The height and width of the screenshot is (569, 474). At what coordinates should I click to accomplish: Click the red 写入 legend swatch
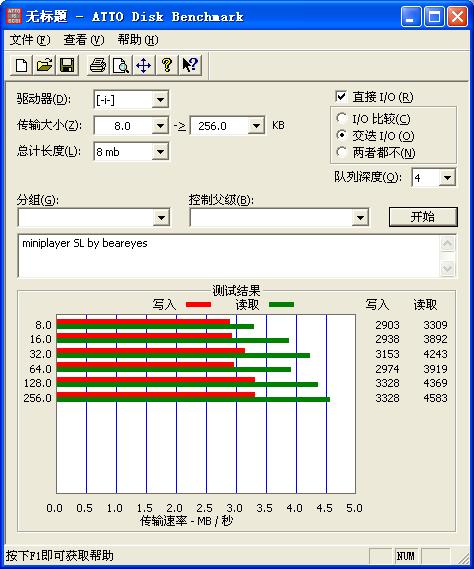pos(198,304)
